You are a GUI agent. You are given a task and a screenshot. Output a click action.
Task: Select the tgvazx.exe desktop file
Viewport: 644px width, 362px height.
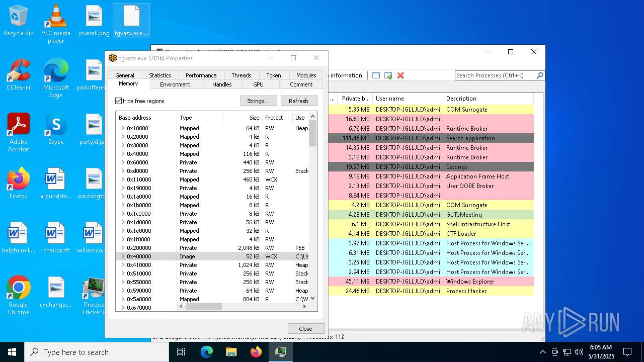tap(132, 21)
